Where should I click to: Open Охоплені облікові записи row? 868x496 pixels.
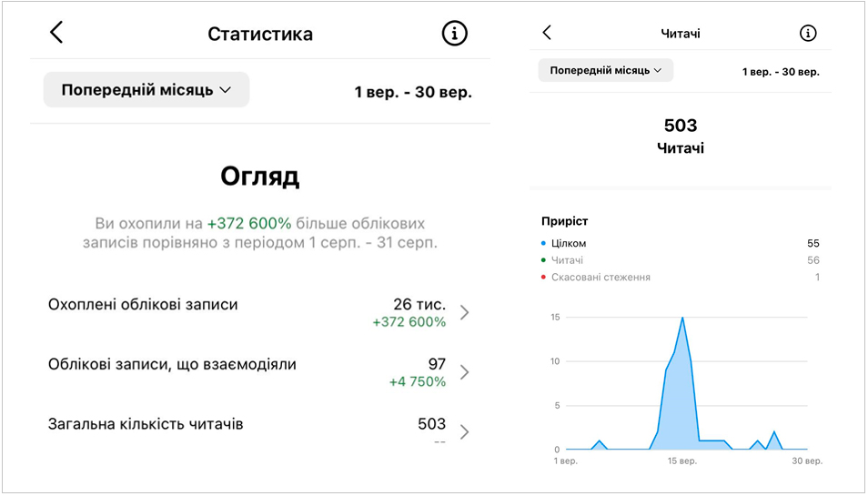(x=143, y=305)
